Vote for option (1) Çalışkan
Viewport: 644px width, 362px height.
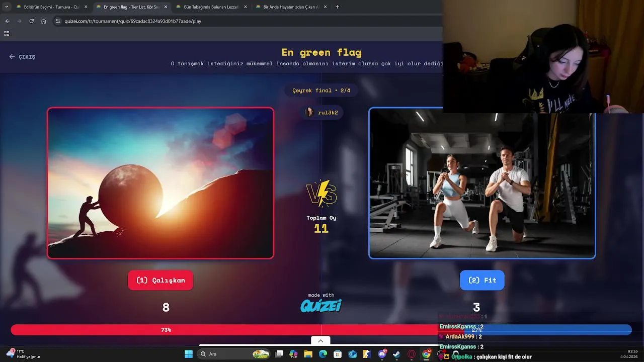pyautogui.click(x=160, y=280)
